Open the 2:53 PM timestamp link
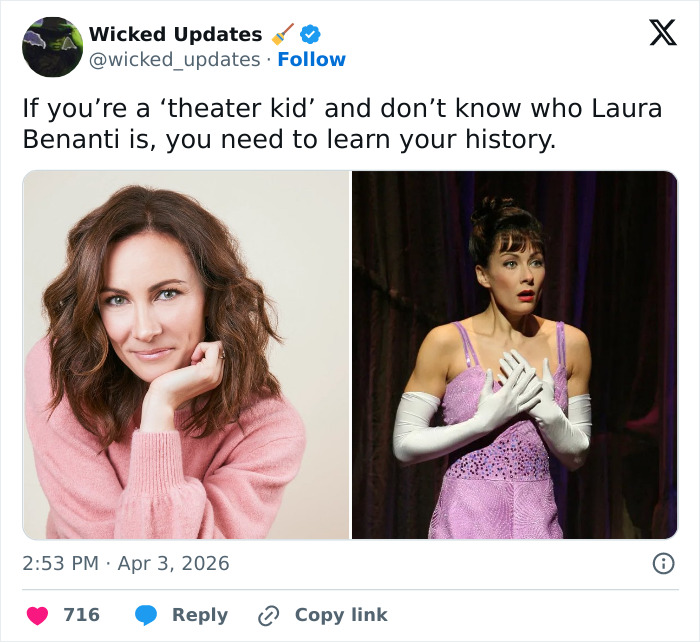This screenshot has width=700, height=642. tap(60, 564)
